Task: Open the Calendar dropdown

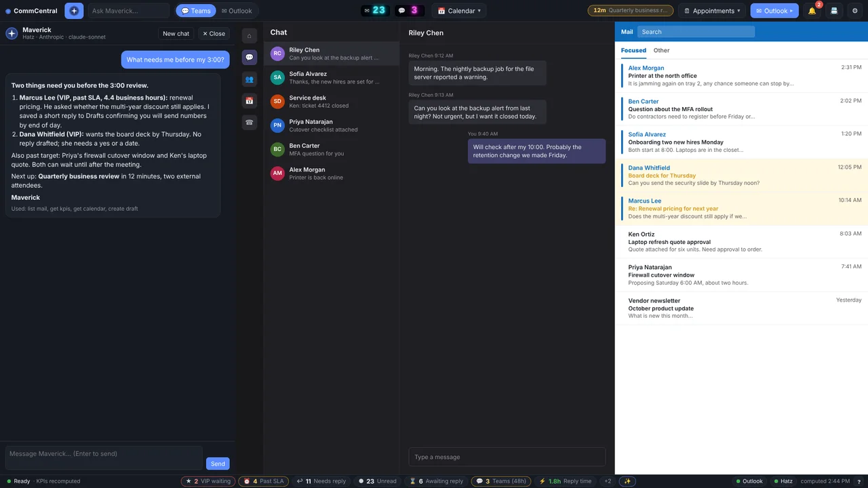Action: coord(459,11)
